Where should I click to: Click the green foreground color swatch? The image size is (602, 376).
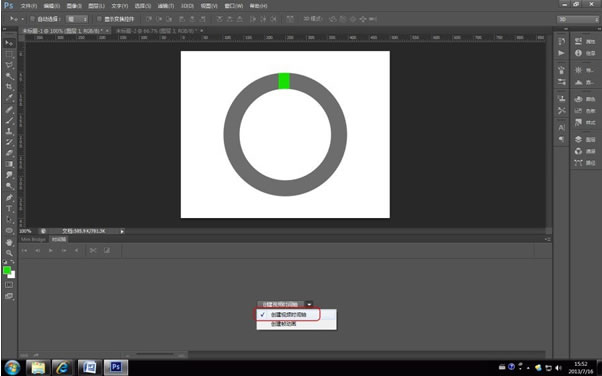(7, 270)
